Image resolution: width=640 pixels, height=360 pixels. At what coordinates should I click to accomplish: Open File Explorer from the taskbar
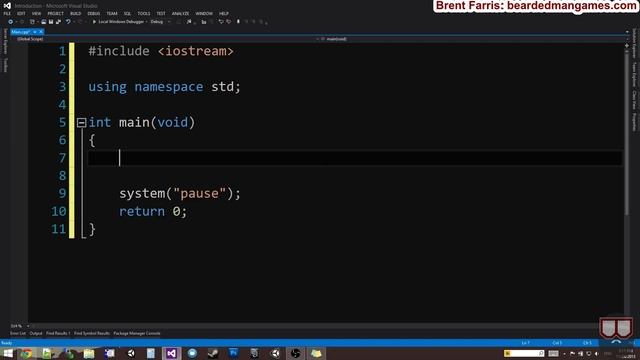tap(89, 353)
